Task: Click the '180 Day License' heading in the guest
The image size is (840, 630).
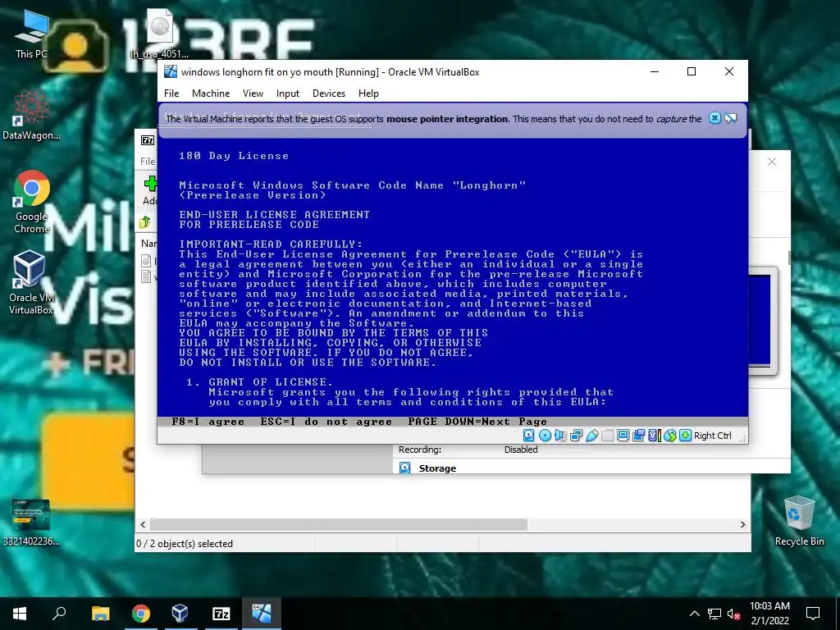Action: coord(234,156)
